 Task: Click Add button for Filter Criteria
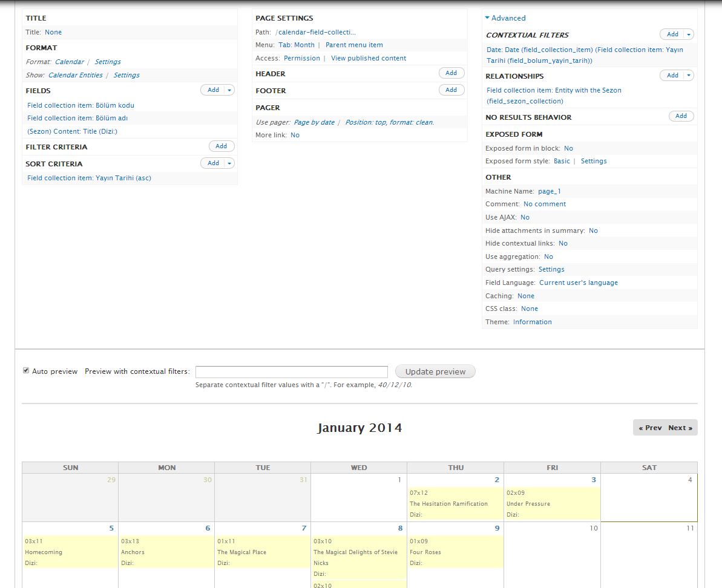[x=222, y=146]
